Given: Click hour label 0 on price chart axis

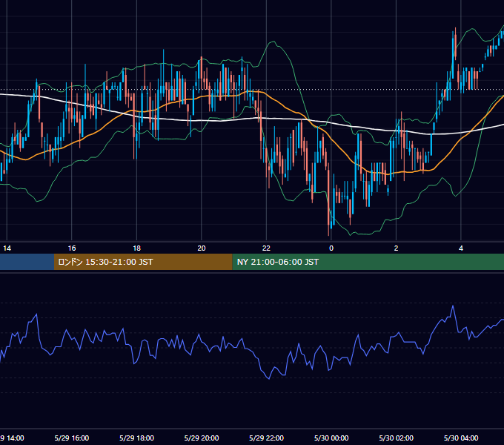Looking at the screenshot, I should (331, 248).
